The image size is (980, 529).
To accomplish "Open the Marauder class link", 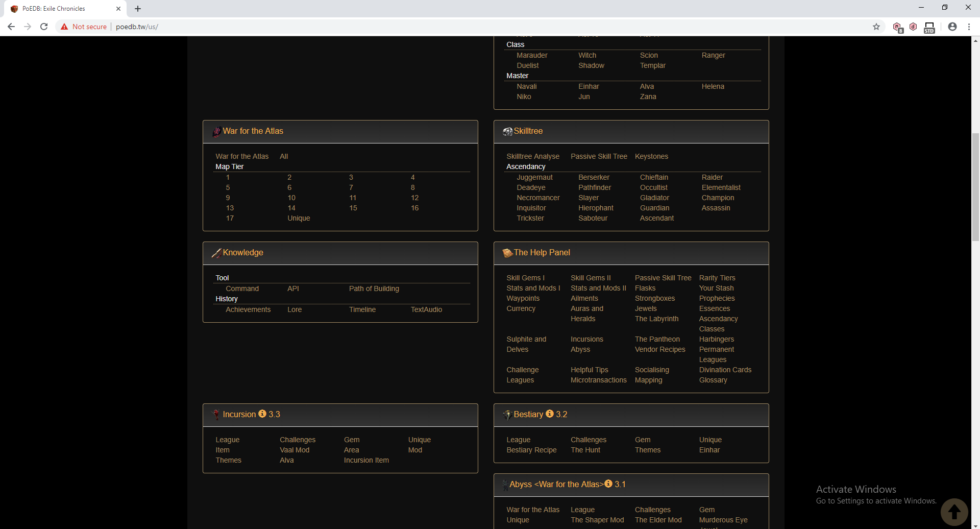I will pos(532,55).
